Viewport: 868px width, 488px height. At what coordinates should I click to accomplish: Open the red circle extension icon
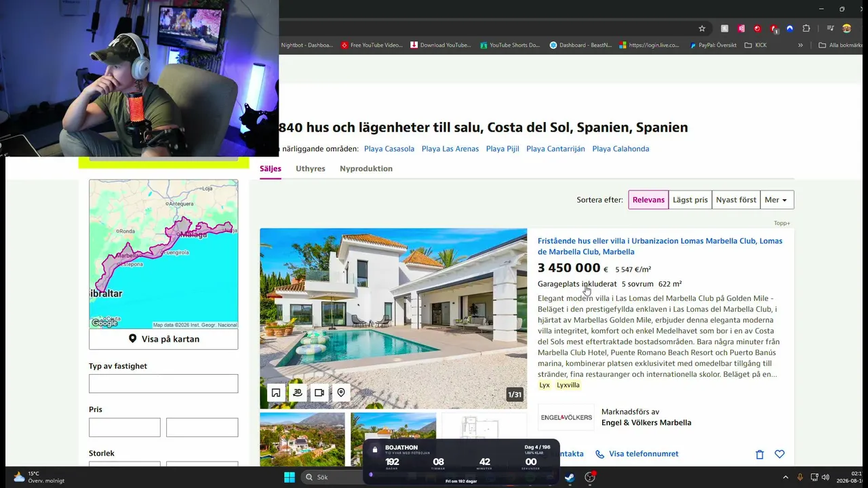click(757, 28)
